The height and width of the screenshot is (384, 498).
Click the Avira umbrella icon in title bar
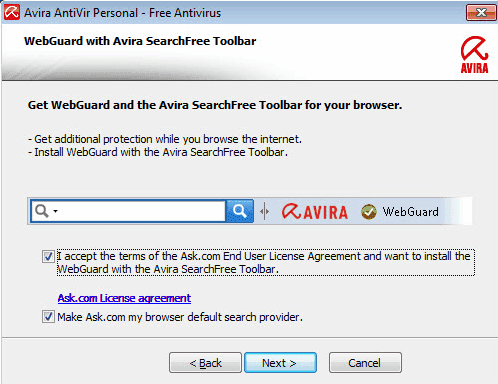pyautogui.click(x=12, y=12)
